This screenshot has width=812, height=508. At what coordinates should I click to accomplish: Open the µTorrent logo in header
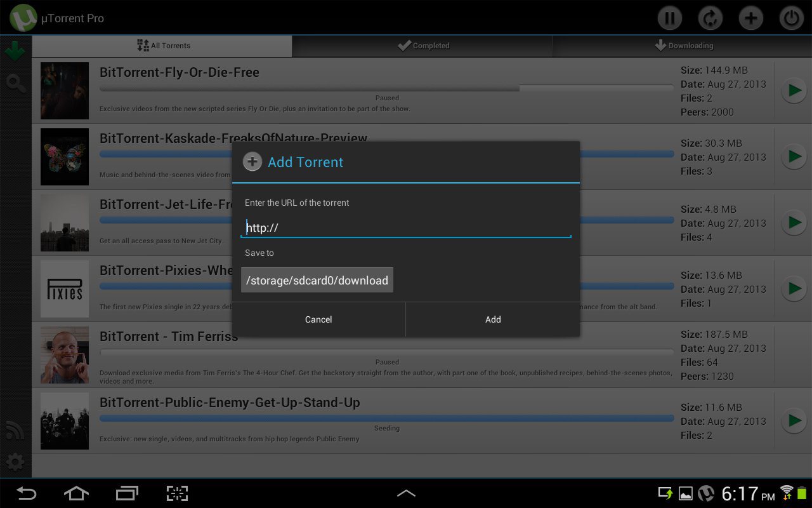pos(23,18)
